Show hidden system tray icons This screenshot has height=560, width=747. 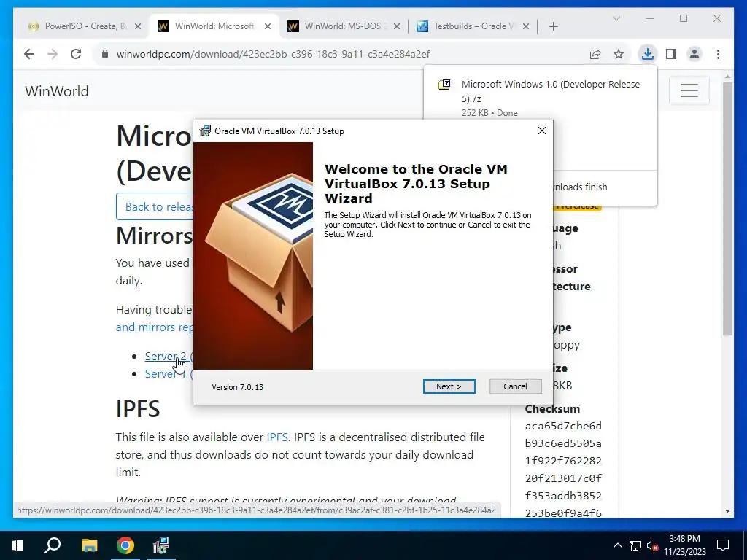coord(617,545)
